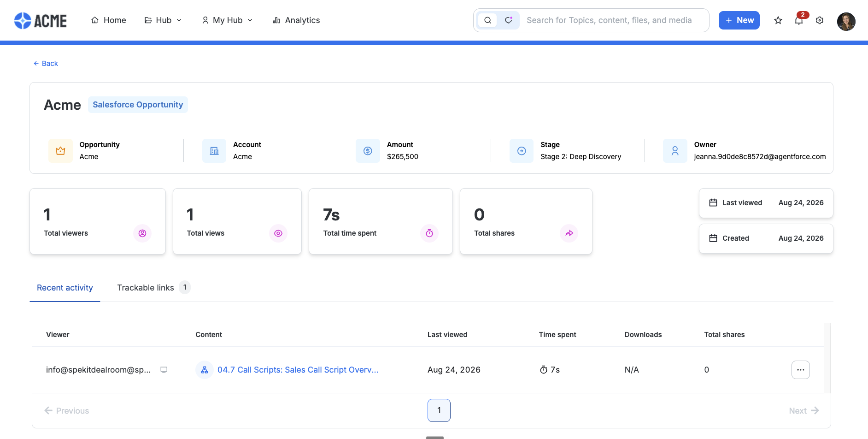The image size is (868, 439).
Task: Click the New button
Action: (739, 20)
